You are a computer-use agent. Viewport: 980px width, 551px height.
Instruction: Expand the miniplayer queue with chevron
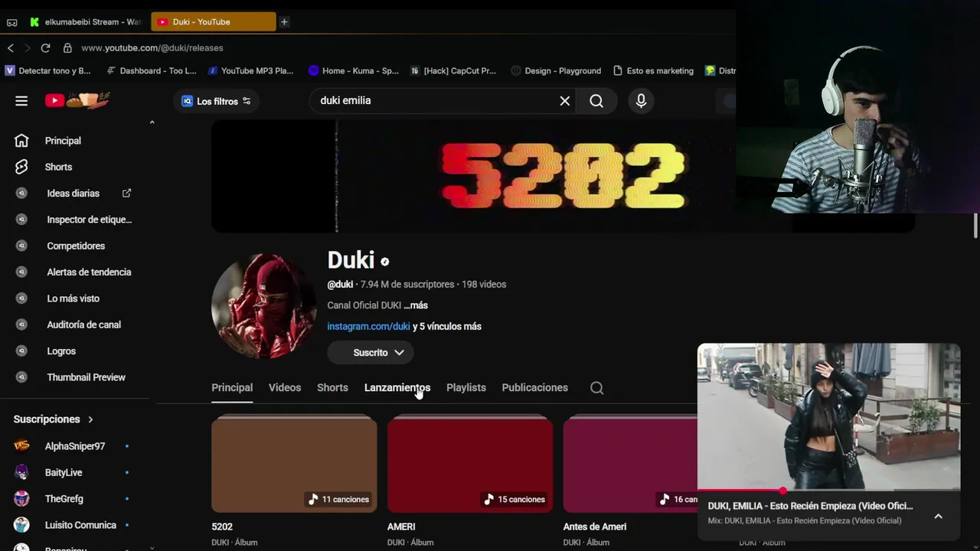click(938, 516)
